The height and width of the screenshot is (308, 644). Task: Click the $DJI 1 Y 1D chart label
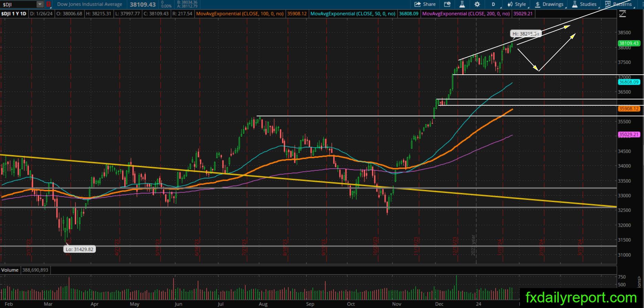tap(14, 14)
